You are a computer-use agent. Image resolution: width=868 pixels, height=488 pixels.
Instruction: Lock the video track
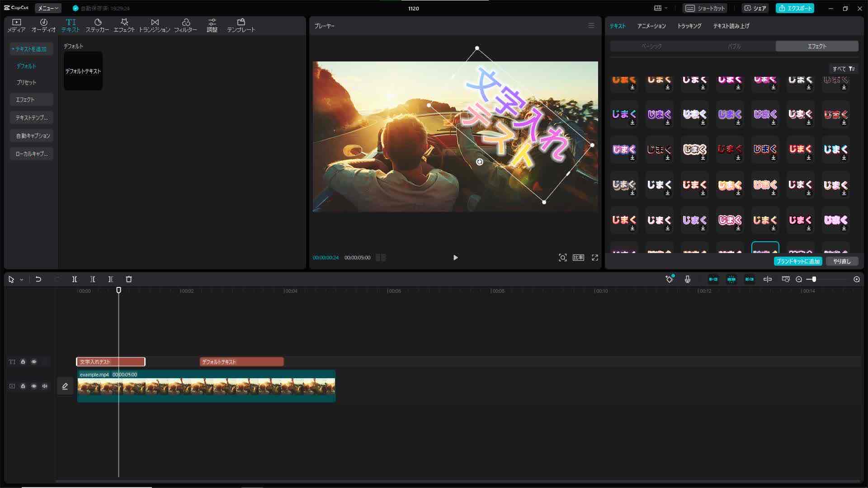[23, 386]
